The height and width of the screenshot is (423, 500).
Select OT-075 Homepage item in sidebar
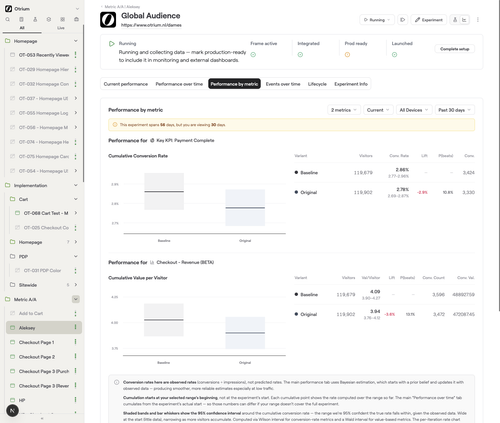pyautogui.click(x=44, y=156)
